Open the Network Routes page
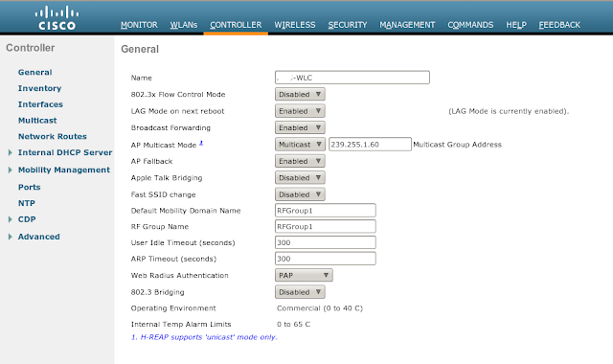Viewport: 613px width, 364px height. pyautogui.click(x=53, y=136)
